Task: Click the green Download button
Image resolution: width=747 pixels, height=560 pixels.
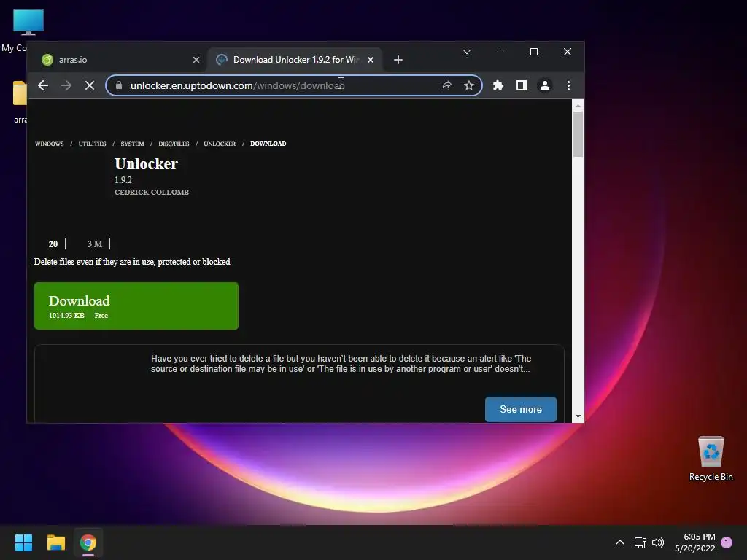Action: tap(136, 306)
